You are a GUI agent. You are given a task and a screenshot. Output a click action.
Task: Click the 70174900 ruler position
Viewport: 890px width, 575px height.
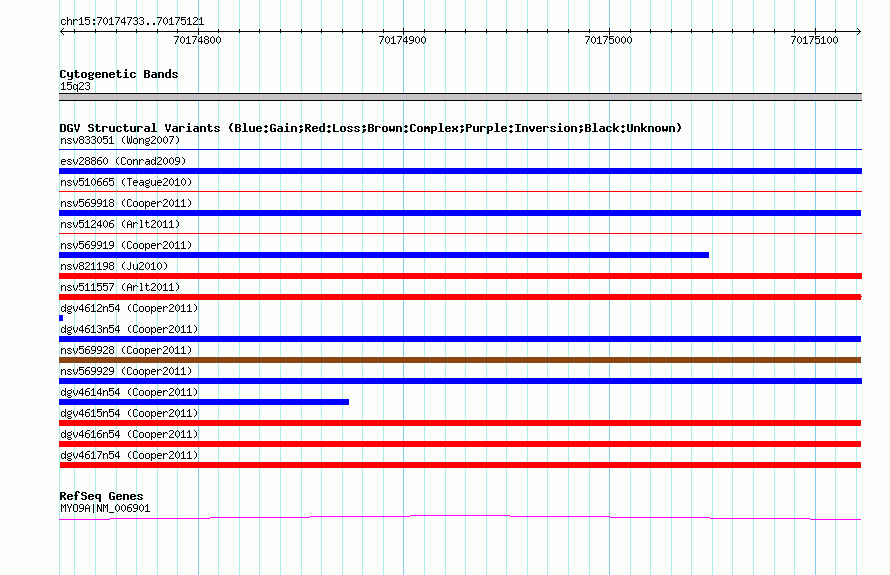click(402, 40)
